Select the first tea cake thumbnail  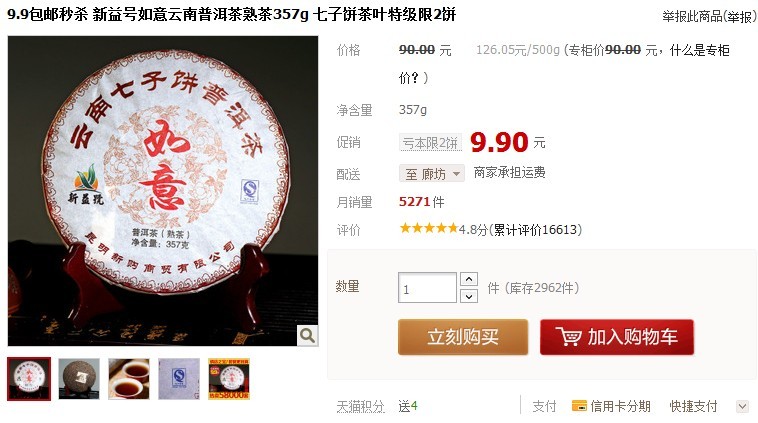29,379
